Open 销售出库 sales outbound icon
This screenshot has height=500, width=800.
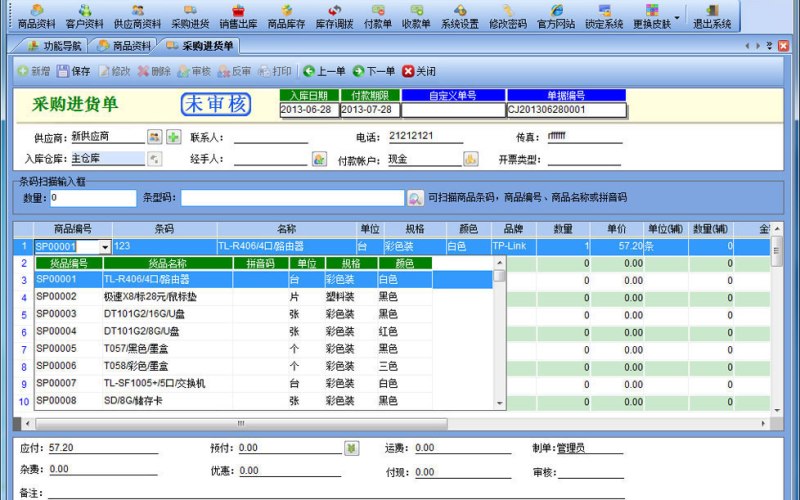(x=238, y=16)
